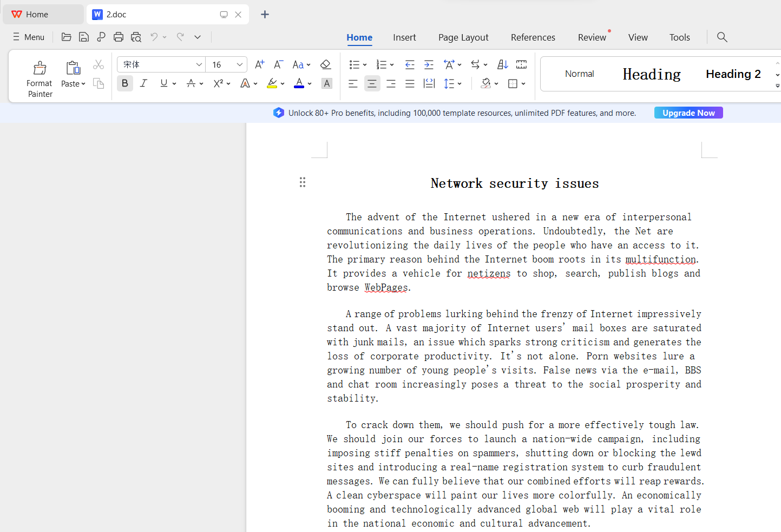Undo the last action
This screenshot has height=532, width=781.
click(x=154, y=37)
